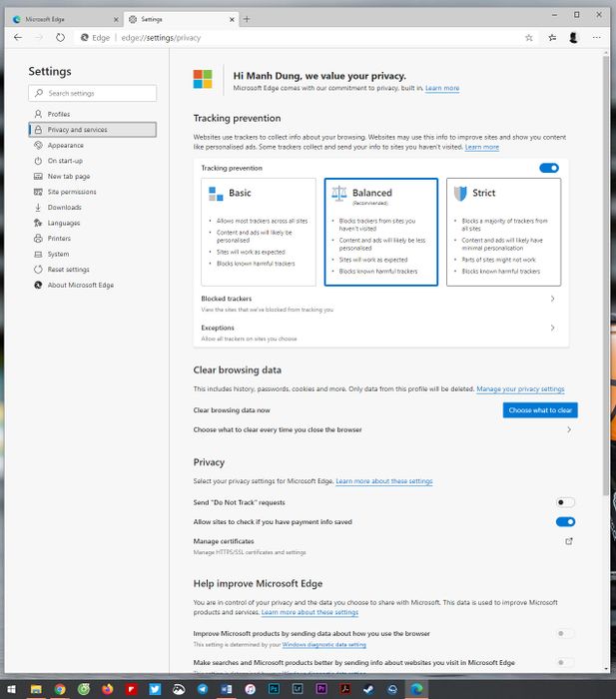
Task: Click Learn more link about trackers
Action: click(482, 147)
